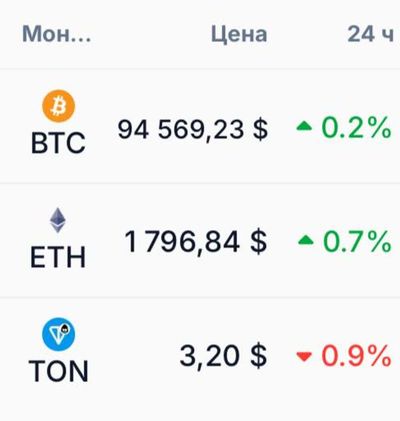Click the green up arrow beside 0.2%
This screenshot has height=421, width=400.
click(x=304, y=127)
